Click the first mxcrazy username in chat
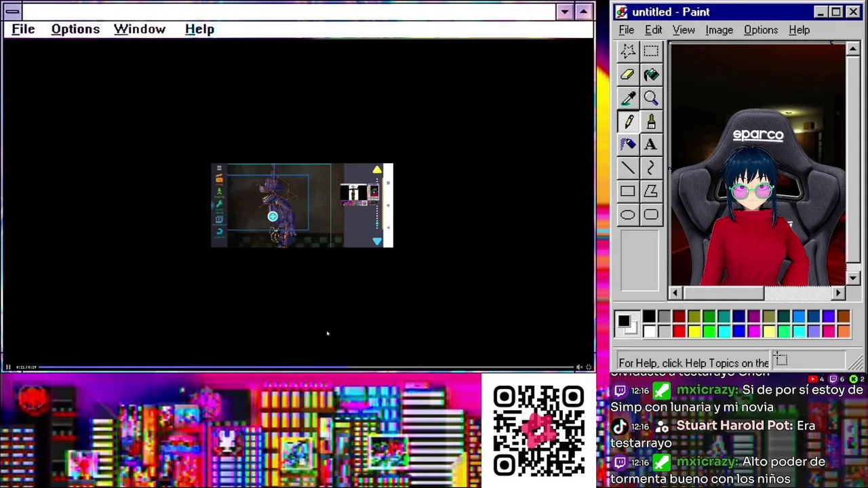 tap(707, 390)
